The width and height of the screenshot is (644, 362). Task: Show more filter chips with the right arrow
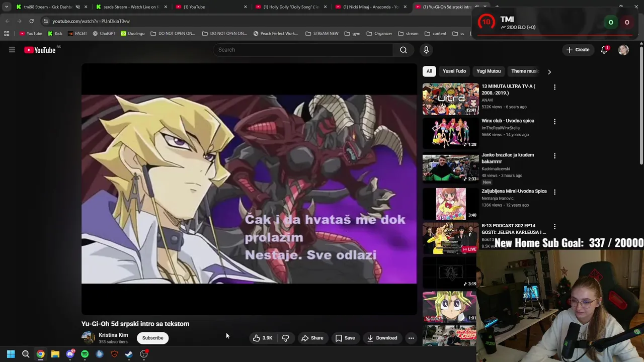tap(549, 71)
